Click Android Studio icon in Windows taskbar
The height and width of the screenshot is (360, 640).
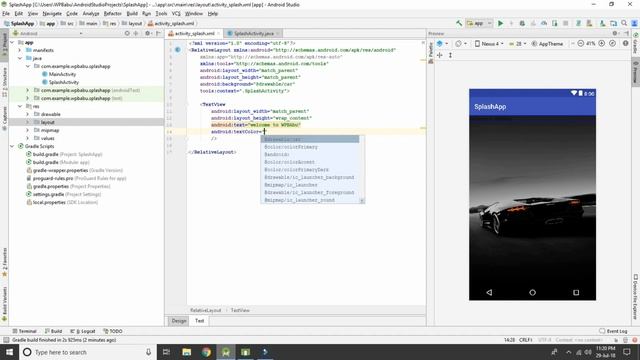226,352
